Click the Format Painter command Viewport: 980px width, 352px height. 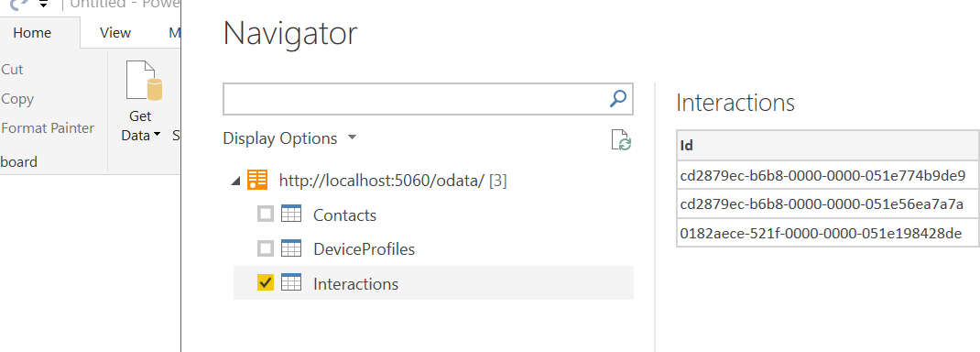pos(48,128)
